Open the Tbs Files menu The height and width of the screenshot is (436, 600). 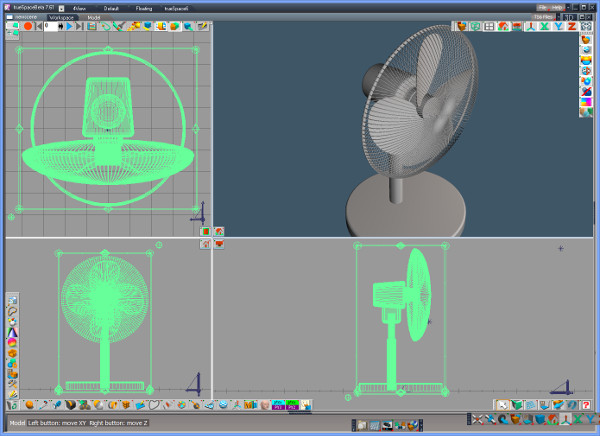tap(543, 17)
